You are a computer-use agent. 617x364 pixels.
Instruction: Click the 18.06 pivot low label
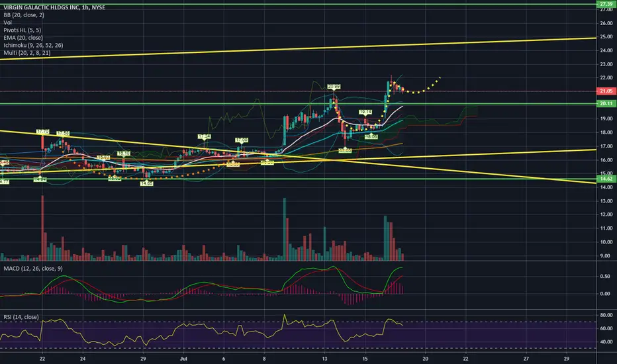pos(371,137)
